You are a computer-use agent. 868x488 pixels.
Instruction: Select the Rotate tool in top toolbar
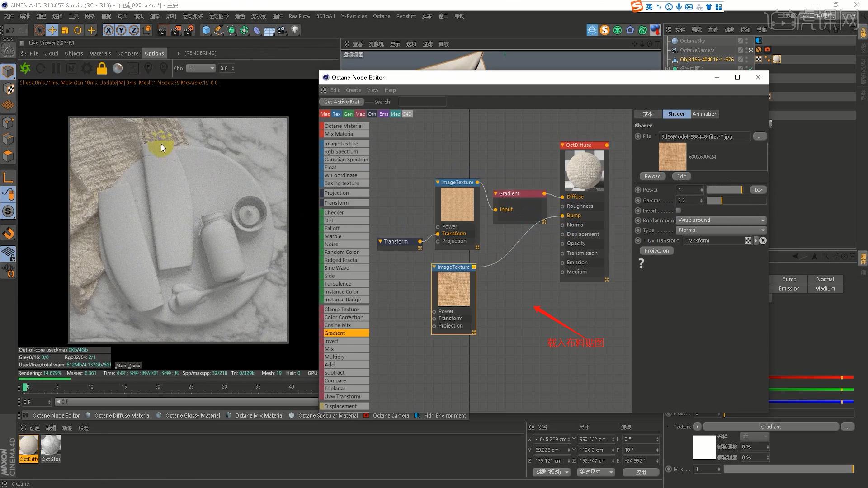click(78, 30)
